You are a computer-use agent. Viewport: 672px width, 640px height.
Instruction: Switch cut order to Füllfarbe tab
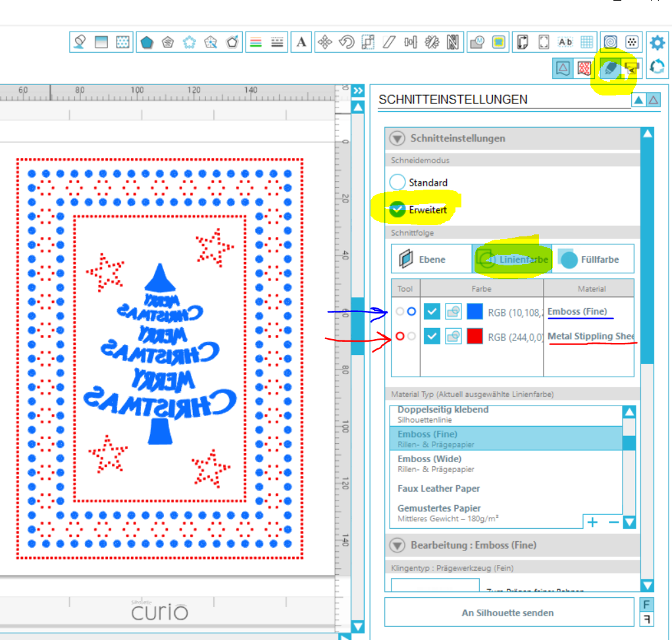(x=591, y=259)
